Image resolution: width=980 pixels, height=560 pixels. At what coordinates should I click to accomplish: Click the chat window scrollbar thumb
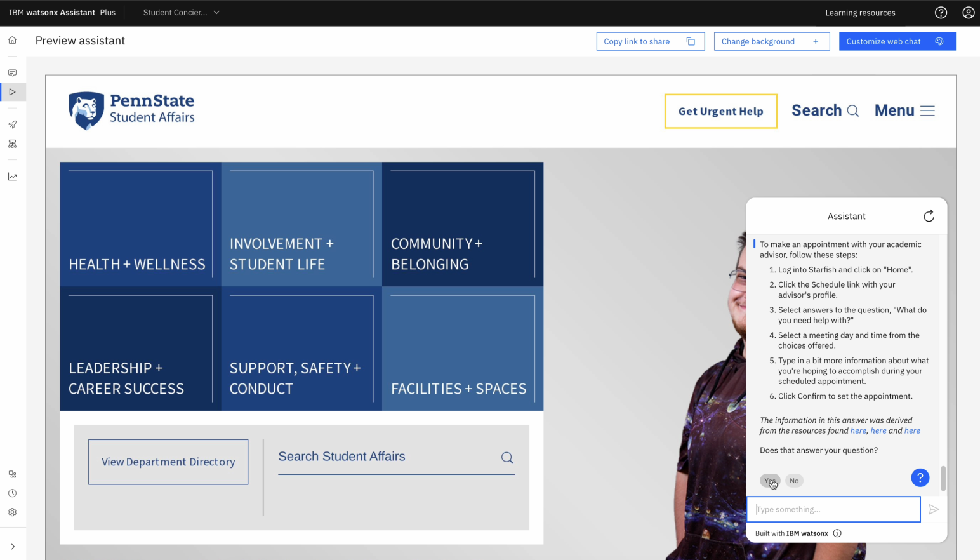[943, 478]
